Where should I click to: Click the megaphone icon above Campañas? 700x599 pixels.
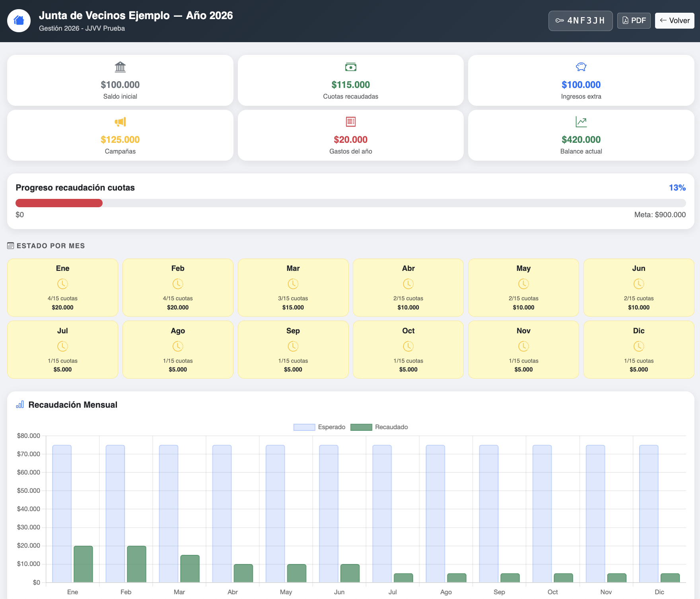point(120,122)
